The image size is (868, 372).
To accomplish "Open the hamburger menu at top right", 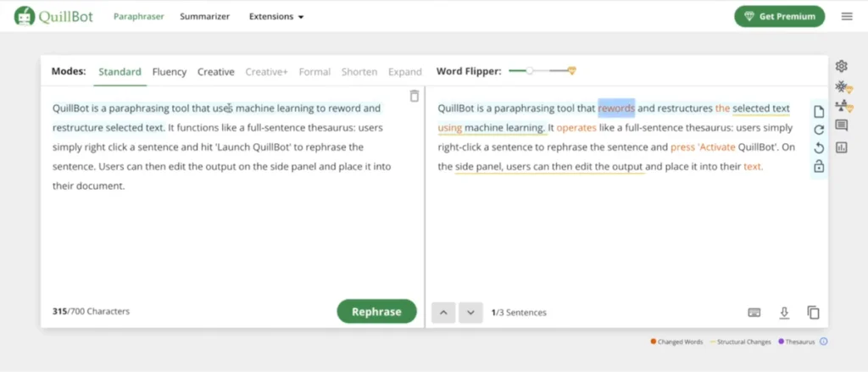I will (x=846, y=16).
